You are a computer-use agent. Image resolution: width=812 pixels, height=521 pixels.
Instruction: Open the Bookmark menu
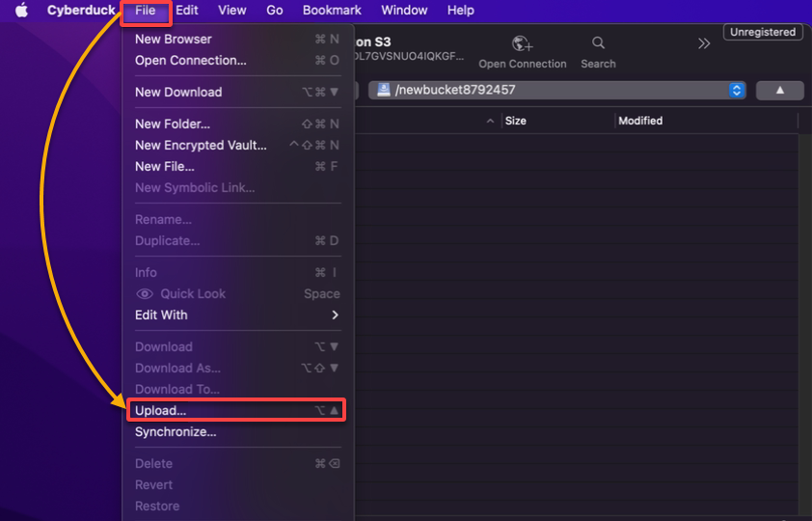(x=332, y=10)
